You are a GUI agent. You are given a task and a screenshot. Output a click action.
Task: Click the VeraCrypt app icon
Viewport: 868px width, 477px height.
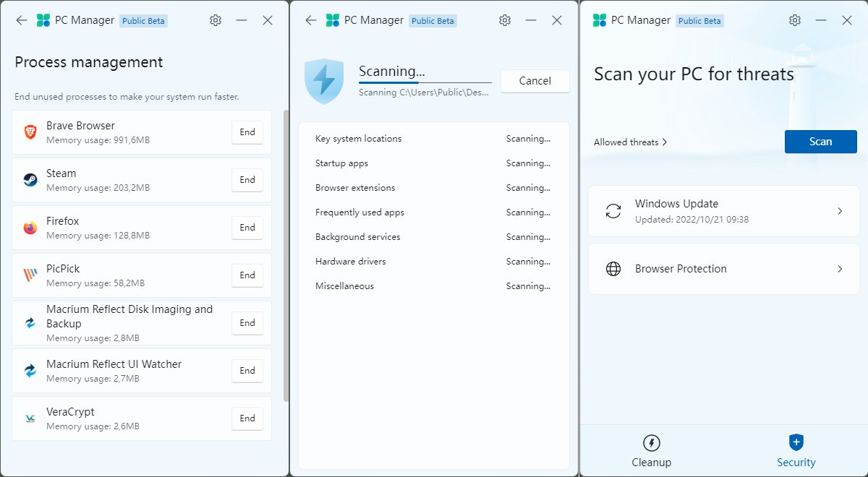(30, 418)
